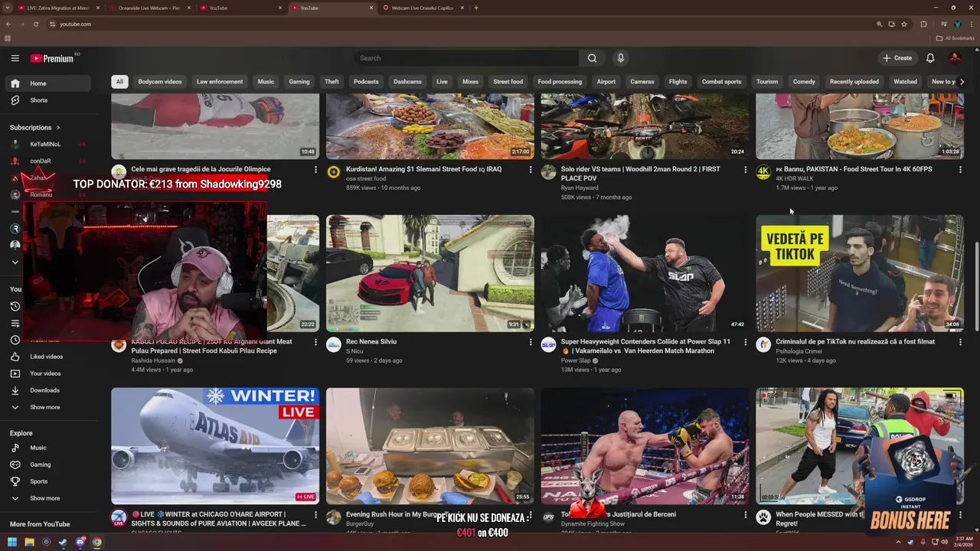Click the youtube.com address bar

pyautogui.click(x=459, y=24)
